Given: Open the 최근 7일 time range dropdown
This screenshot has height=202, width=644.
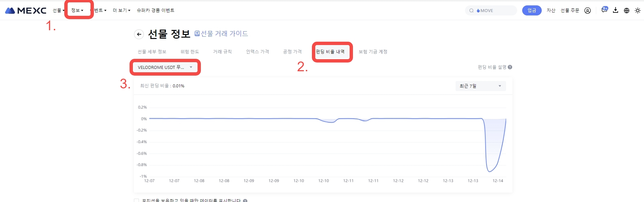Looking at the screenshot, I should [480, 86].
